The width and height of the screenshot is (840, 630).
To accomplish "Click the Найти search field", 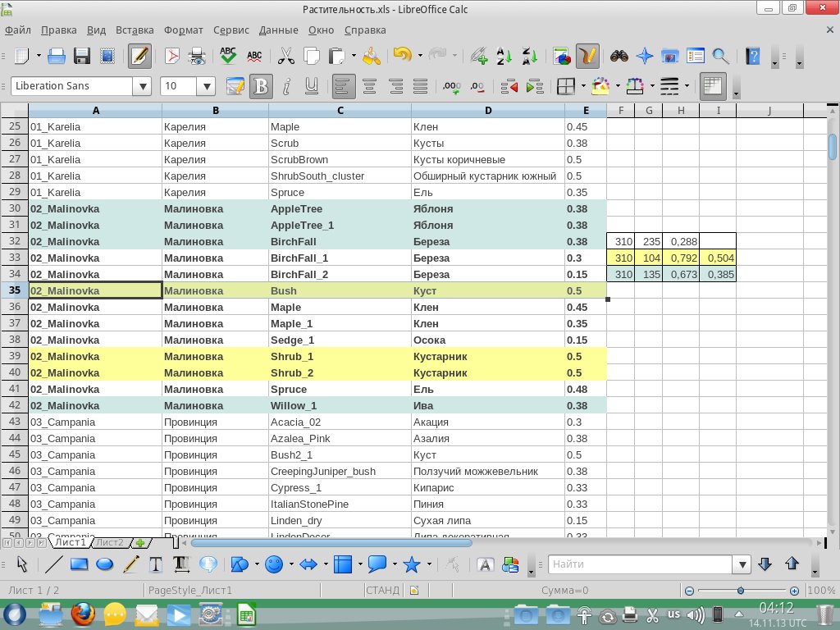I will [x=640, y=564].
